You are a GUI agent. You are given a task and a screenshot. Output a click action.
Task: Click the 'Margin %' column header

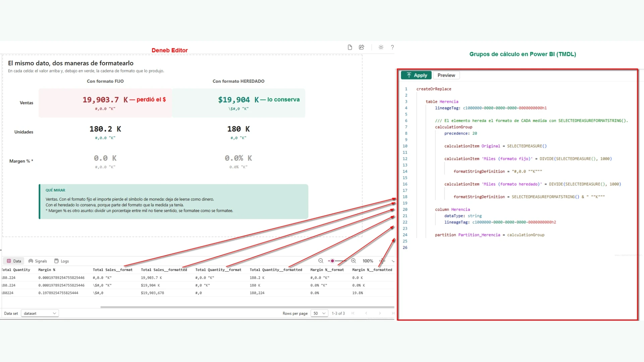47,270
